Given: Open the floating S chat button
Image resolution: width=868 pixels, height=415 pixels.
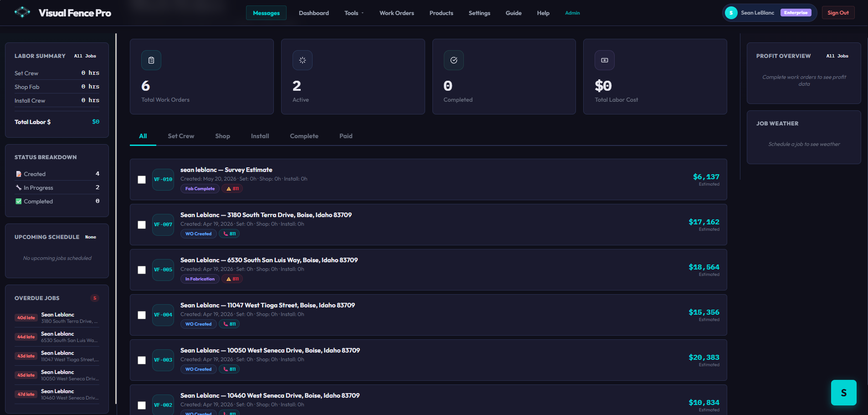Looking at the screenshot, I should (x=844, y=393).
